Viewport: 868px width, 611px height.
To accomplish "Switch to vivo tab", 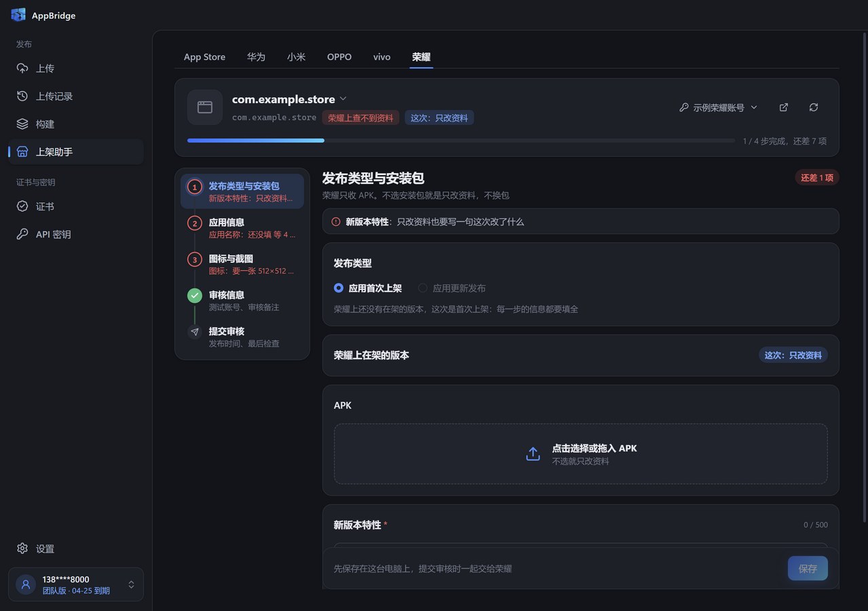I will click(382, 57).
